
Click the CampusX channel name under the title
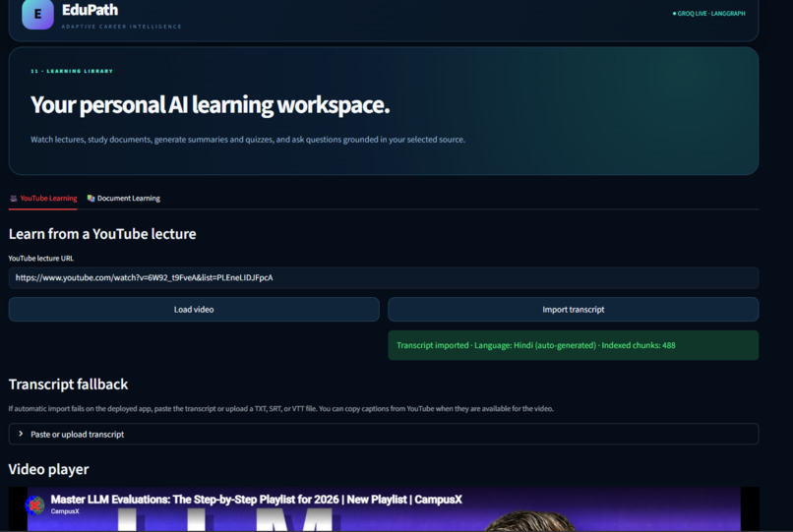[65, 511]
